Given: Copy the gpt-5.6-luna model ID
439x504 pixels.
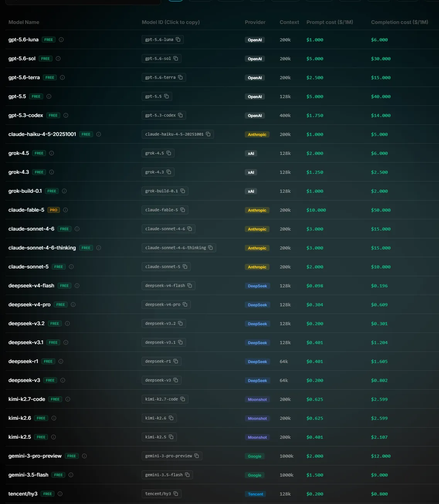Looking at the screenshot, I should click(163, 40).
